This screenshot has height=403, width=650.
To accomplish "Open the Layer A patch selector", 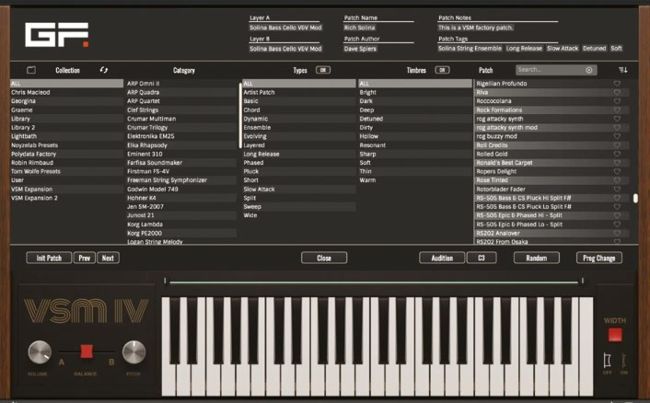I will coord(285,28).
